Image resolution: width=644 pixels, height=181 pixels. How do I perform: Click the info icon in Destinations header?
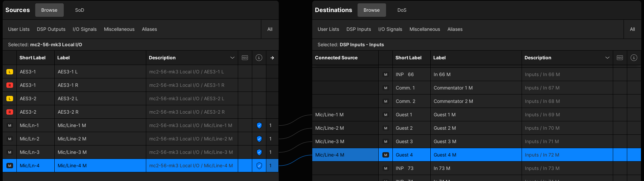click(x=634, y=58)
